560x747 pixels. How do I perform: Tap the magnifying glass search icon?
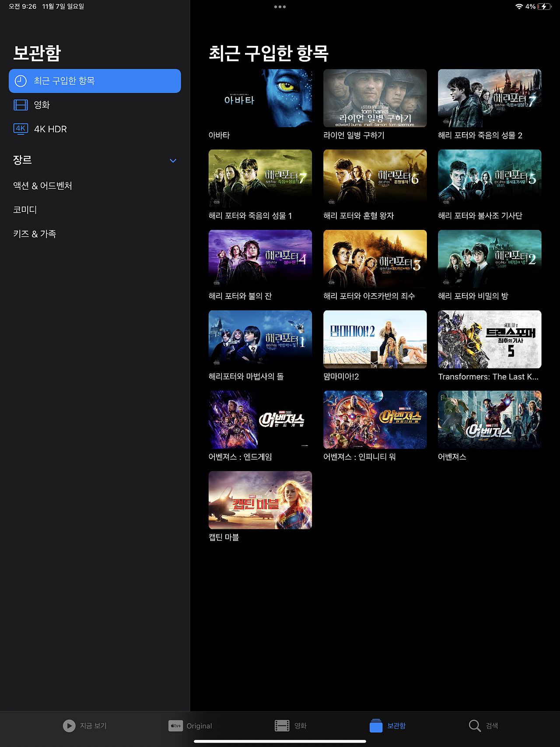click(x=475, y=726)
